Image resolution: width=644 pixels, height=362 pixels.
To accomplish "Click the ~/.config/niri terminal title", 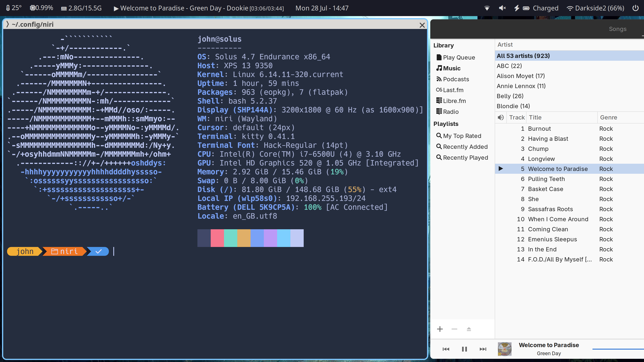I will tap(32, 25).
